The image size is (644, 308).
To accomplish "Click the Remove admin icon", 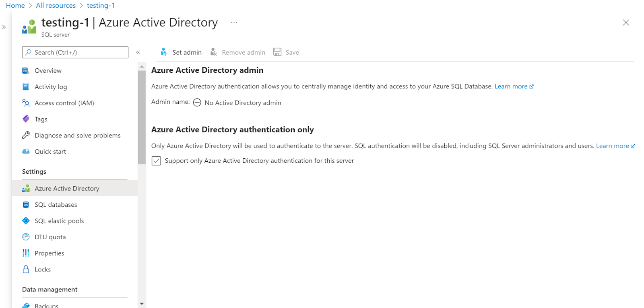I will [214, 52].
